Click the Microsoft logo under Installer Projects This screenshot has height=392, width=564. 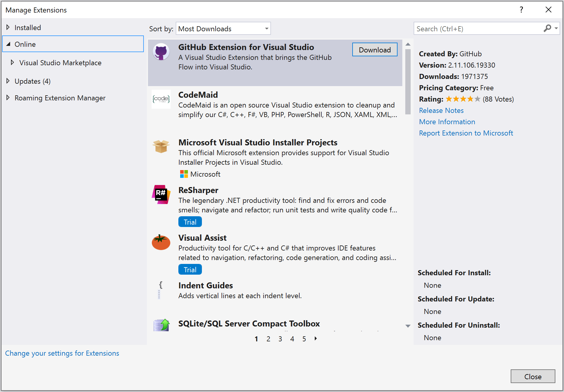184,174
